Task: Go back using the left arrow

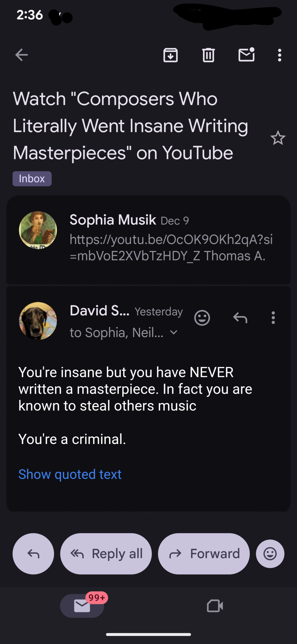Action: pos(21,55)
